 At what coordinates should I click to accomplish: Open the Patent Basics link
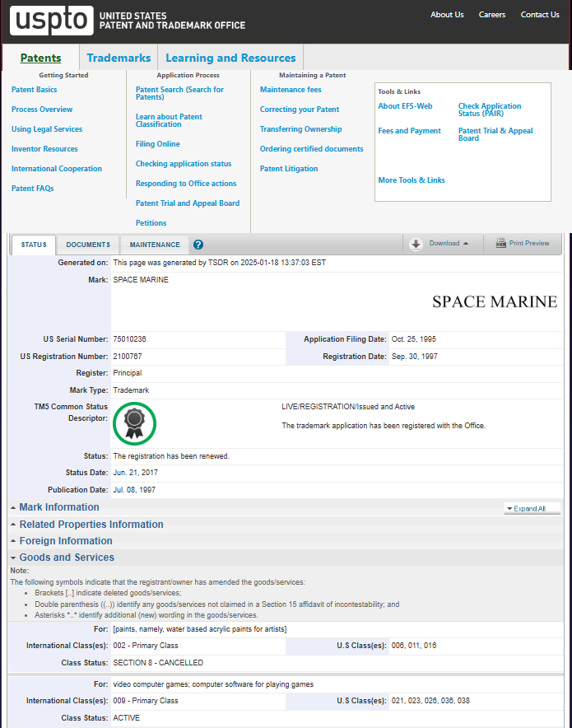pos(35,90)
